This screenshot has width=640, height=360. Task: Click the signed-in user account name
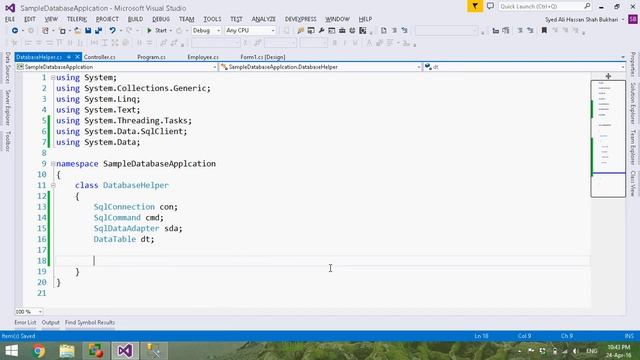click(x=582, y=20)
